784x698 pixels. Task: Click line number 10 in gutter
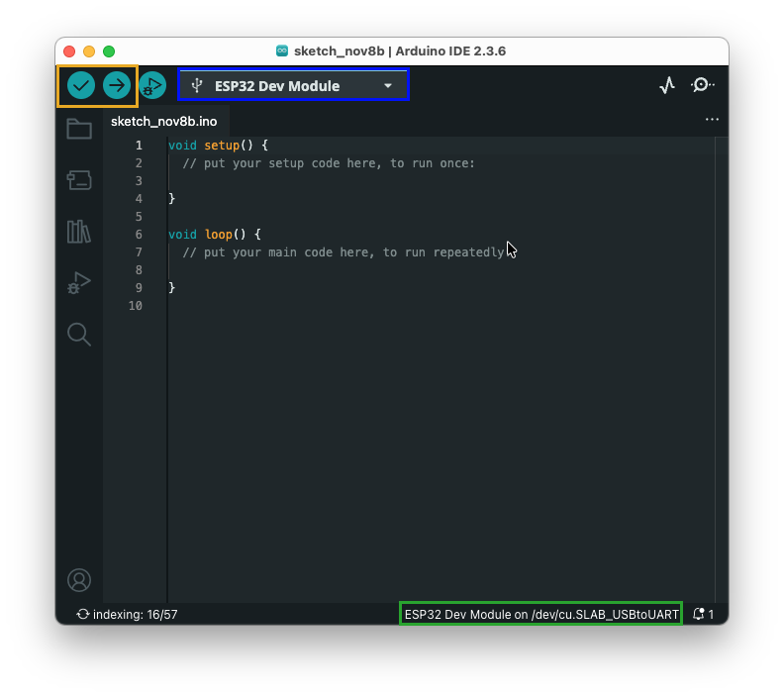(x=136, y=306)
